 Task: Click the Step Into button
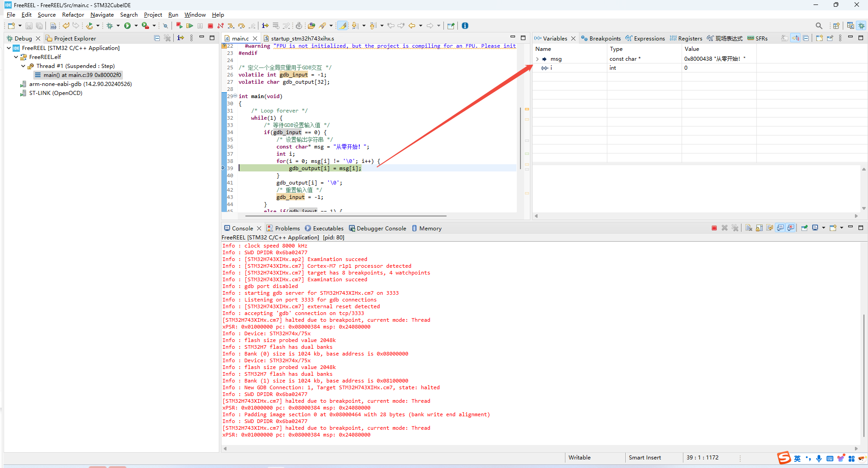(x=231, y=26)
